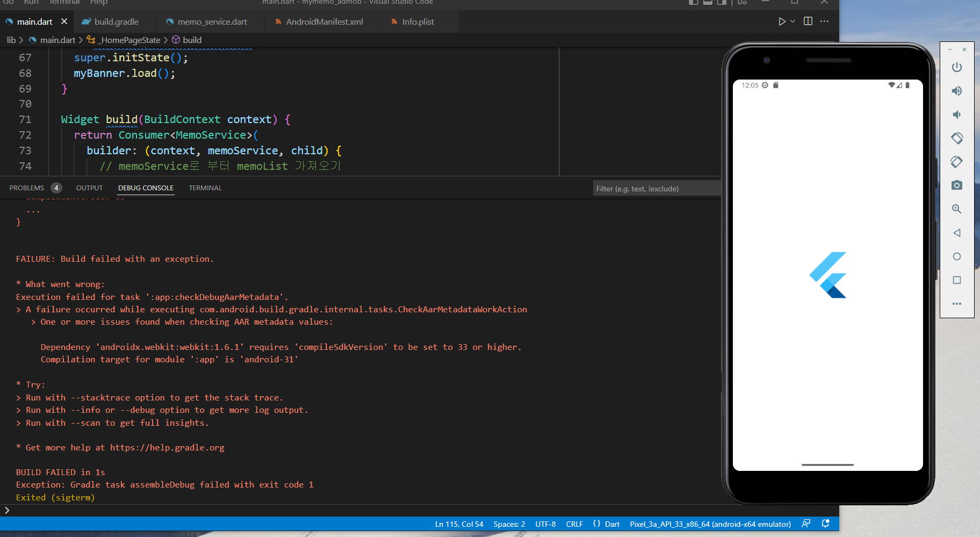Take an emulator screenshot with camera icon
Image resolution: width=980 pixels, height=537 pixels.
tap(956, 185)
